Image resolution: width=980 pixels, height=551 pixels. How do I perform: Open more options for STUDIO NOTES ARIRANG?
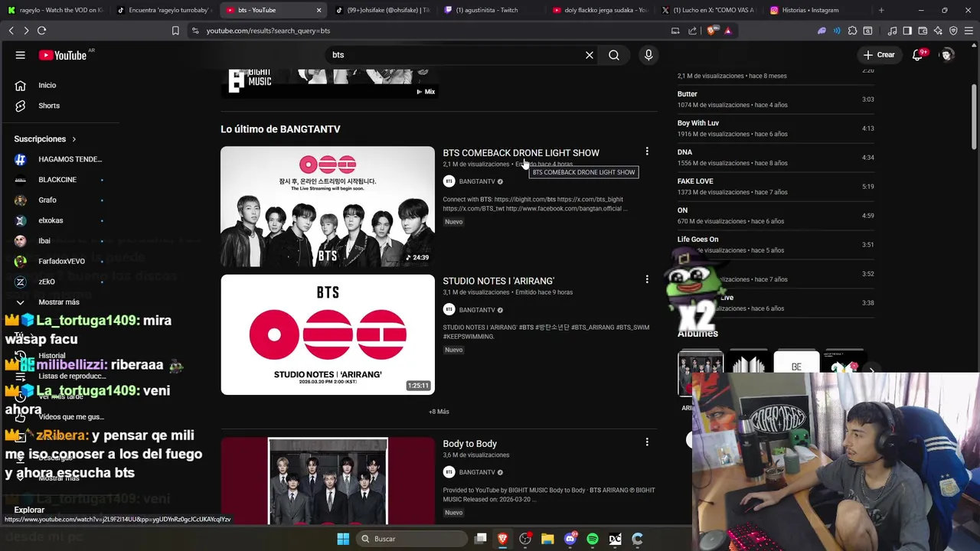[x=647, y=279]
